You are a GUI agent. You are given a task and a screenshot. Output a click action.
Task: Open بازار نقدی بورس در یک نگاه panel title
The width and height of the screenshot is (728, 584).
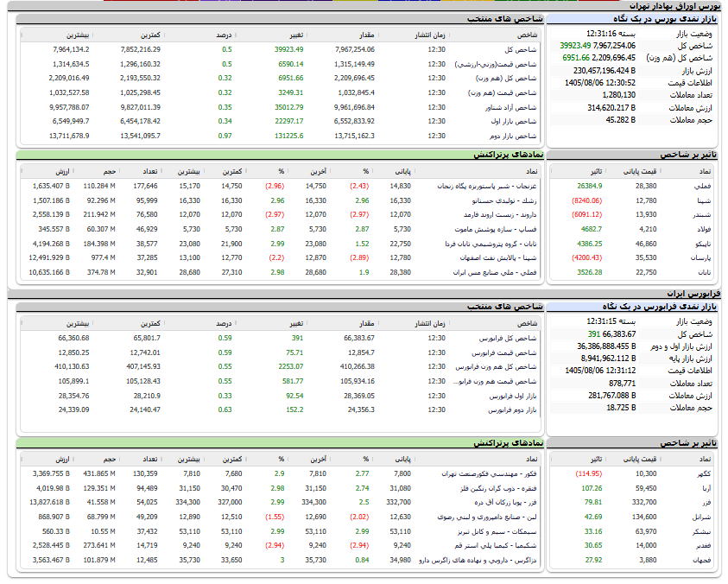(x=665, y=19)
